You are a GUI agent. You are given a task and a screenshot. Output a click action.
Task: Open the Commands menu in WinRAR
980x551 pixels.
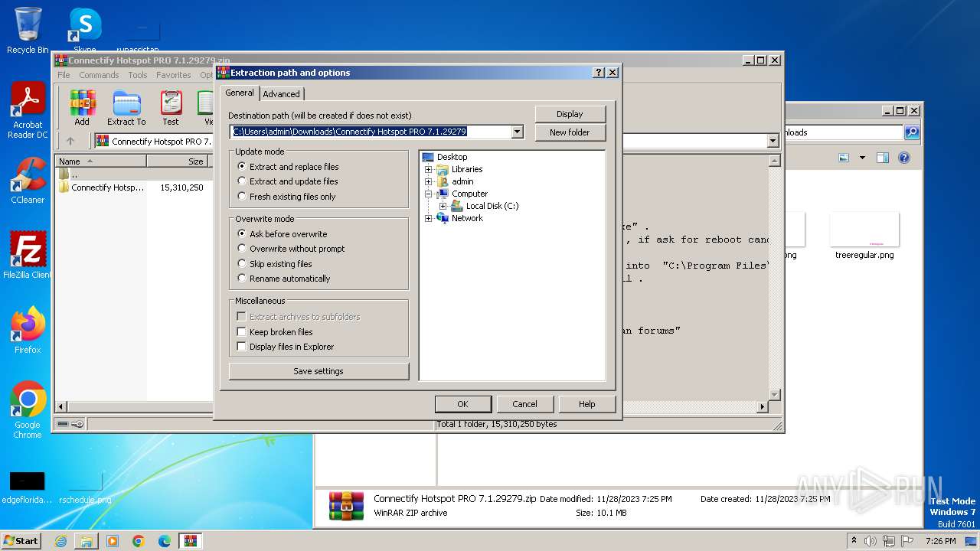tap(99, 75)
